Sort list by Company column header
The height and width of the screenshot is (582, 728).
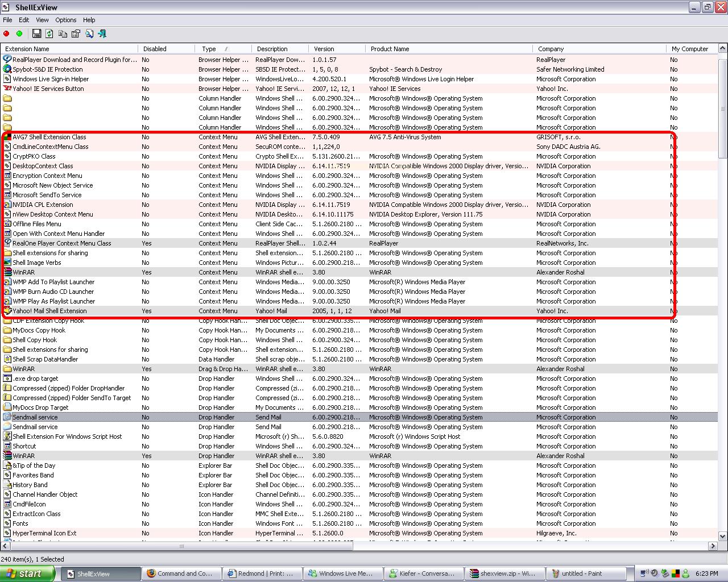tap(551, 49)
